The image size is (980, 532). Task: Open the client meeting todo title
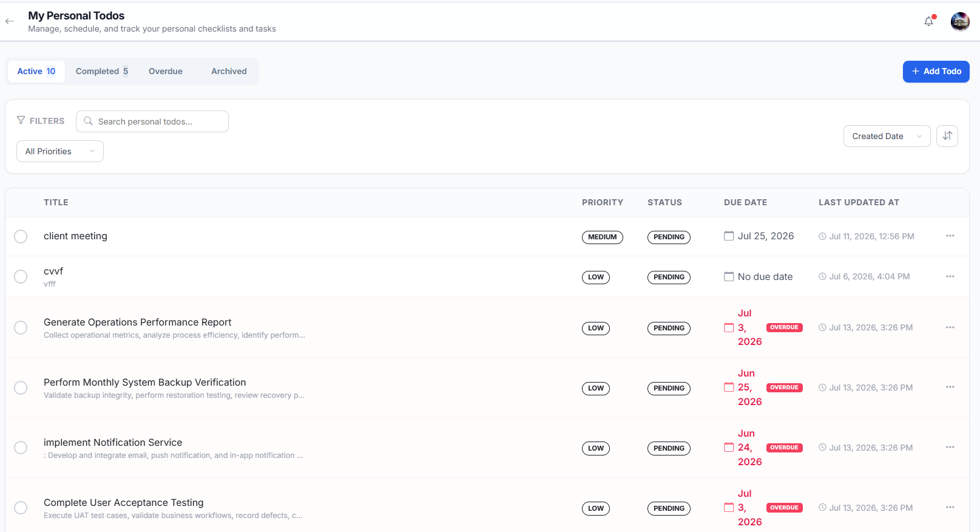75,236
